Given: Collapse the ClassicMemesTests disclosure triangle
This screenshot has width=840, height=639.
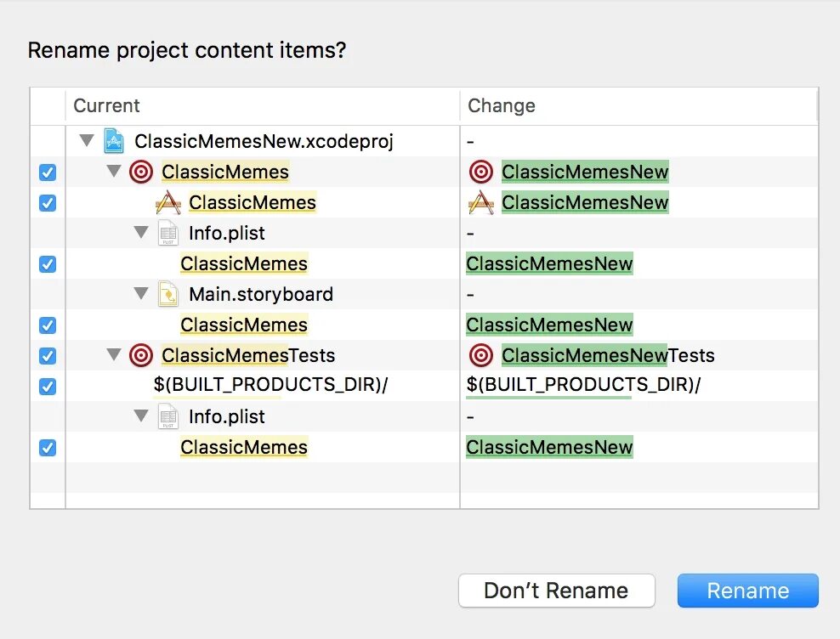Looking at the screenshot, I should [x=114, y=354].
